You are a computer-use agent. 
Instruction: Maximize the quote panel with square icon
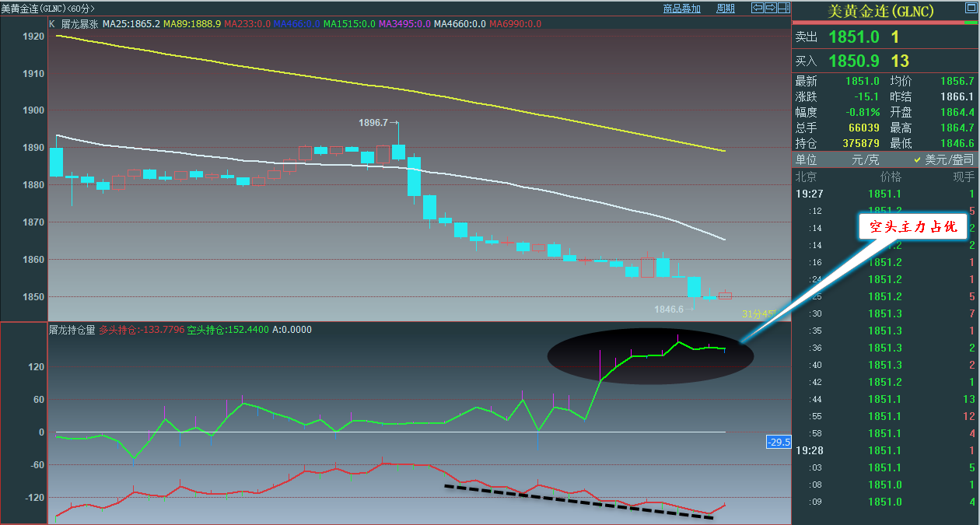pos(970,11)
